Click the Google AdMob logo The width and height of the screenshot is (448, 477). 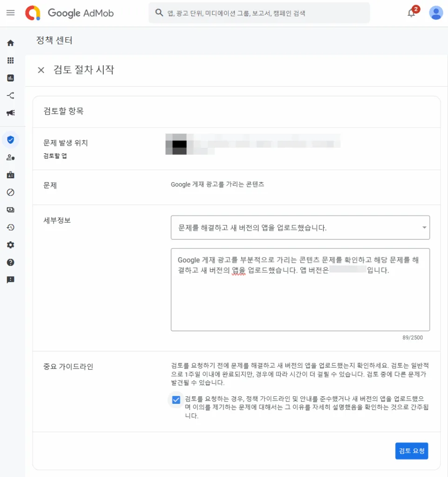click(69, 13)
